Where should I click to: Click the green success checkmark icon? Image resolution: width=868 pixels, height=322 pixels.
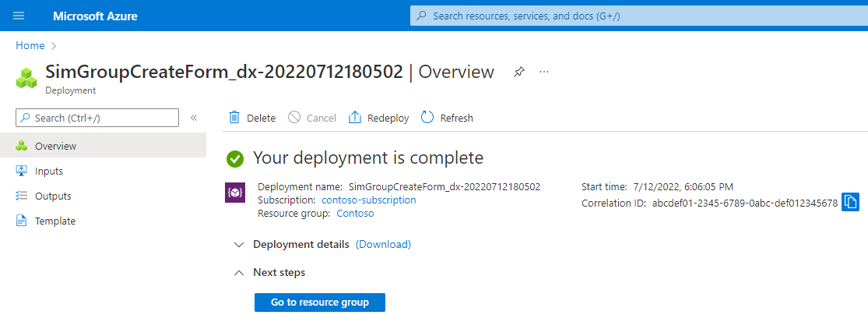coord(235,159)
